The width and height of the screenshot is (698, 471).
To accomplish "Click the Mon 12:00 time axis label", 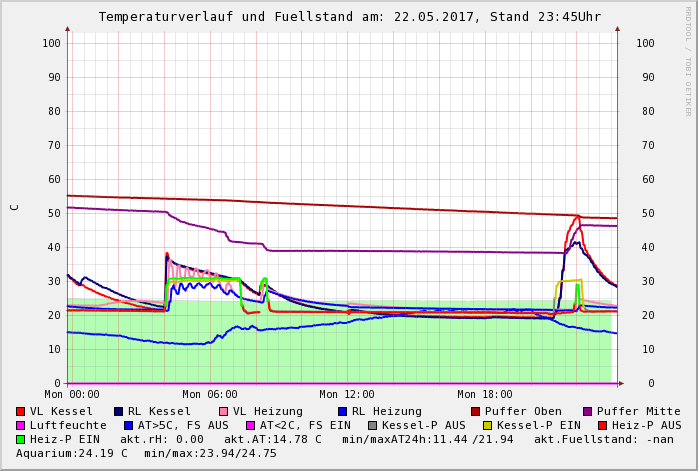I will point(347,395).
